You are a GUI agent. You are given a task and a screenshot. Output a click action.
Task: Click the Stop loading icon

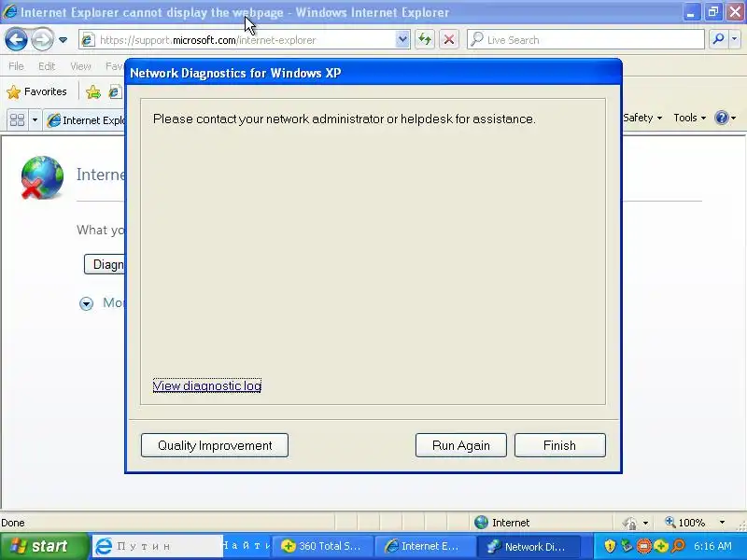pyautogui.click(x=449, y=39)
